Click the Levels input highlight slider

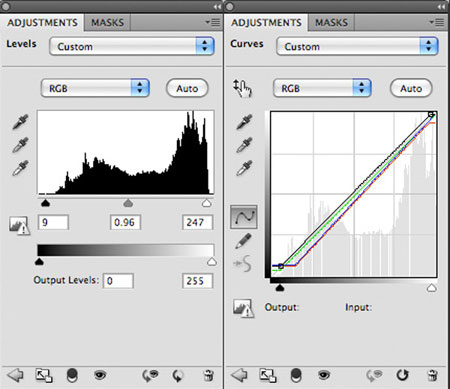207,203
